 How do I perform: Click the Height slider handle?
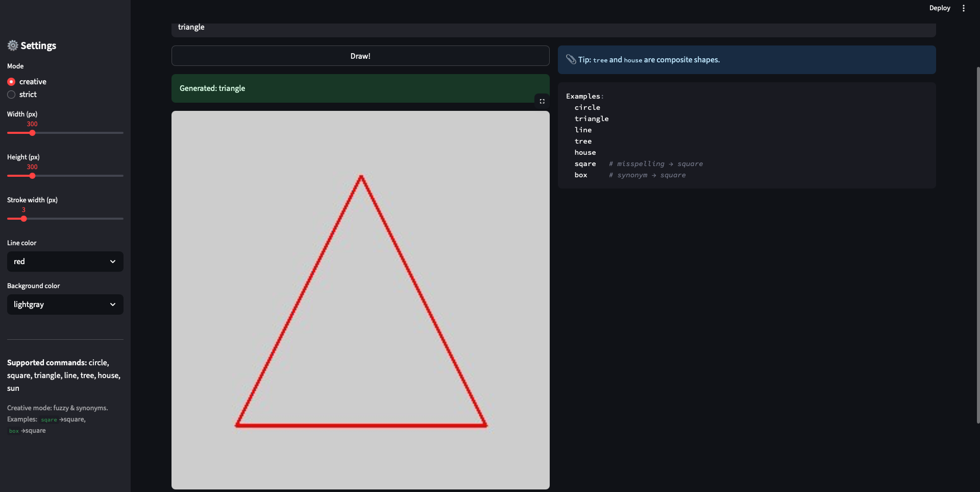(x=32, y=176)
